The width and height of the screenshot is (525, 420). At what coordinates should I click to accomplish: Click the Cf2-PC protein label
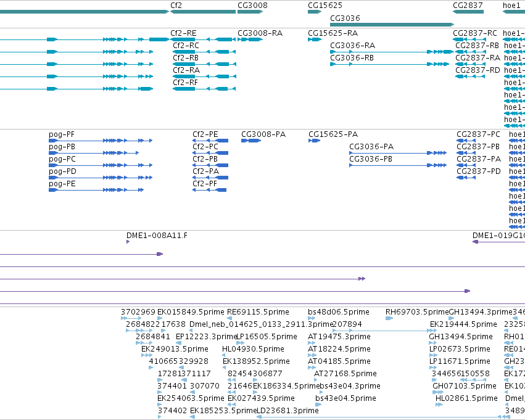pos(205,147)
